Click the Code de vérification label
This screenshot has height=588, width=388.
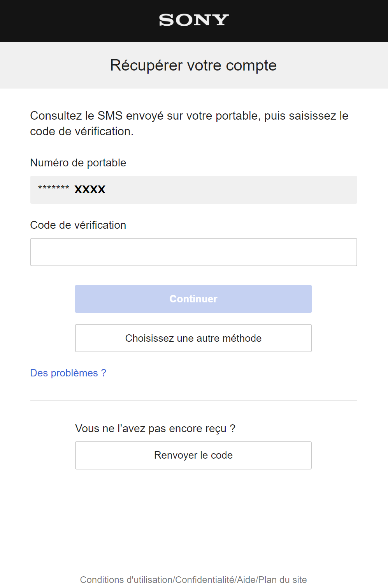78,225
